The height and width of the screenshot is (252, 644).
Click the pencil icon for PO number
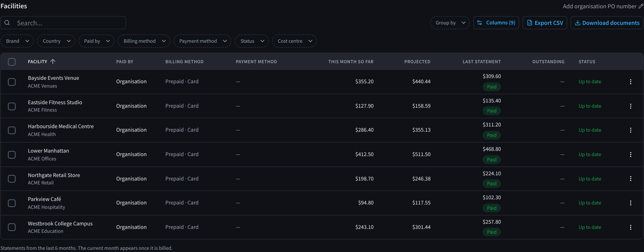(641, 6)
